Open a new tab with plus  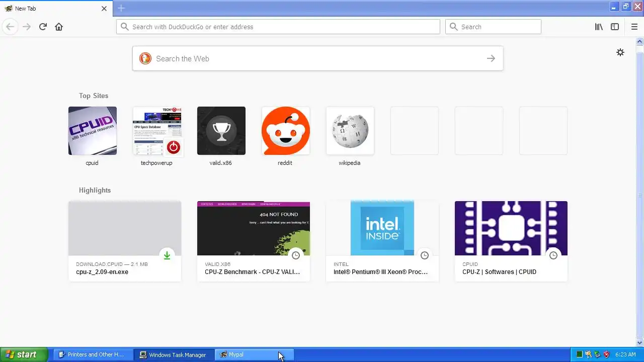tap(121, 8)
